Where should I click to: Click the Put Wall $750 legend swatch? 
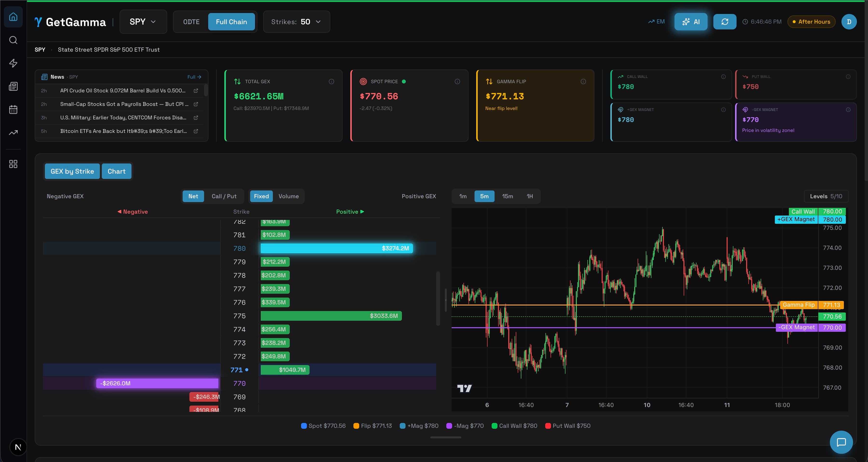tap(548, 426)
